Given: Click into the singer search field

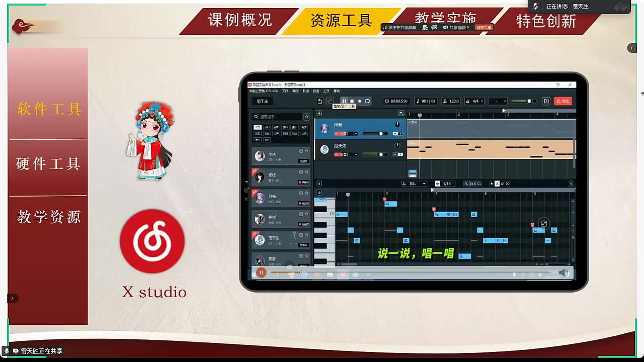Looking at the screenshot, I should (x=277, y=117).
